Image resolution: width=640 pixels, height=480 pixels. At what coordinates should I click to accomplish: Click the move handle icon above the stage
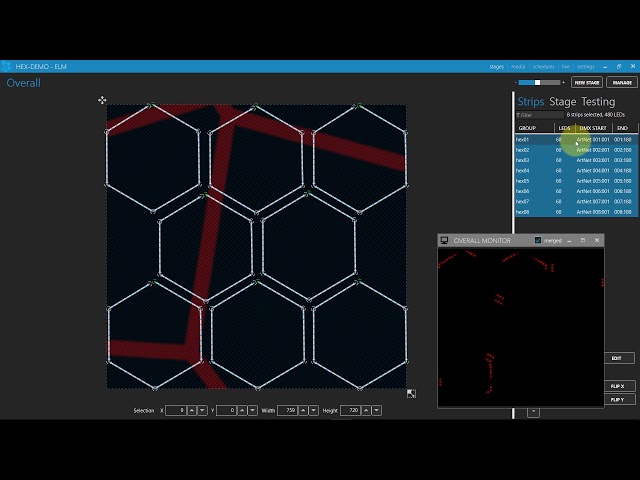(x=102, y=100)
